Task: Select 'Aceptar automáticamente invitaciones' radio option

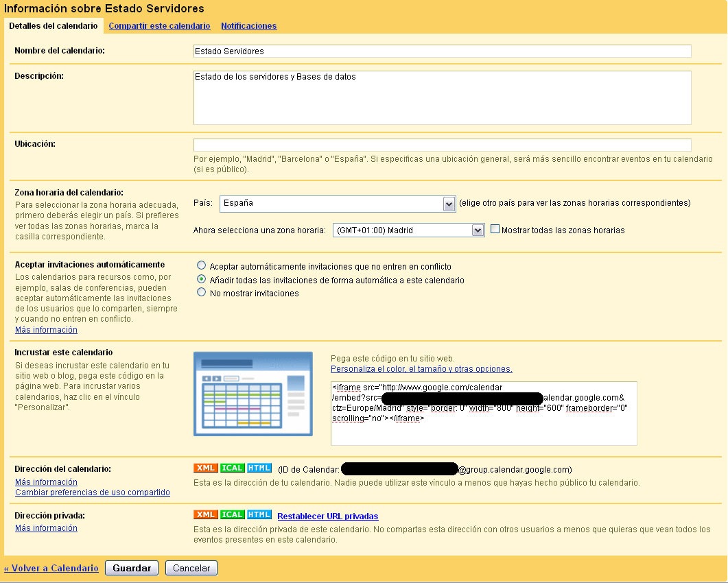Action: [x=201, y=265]
